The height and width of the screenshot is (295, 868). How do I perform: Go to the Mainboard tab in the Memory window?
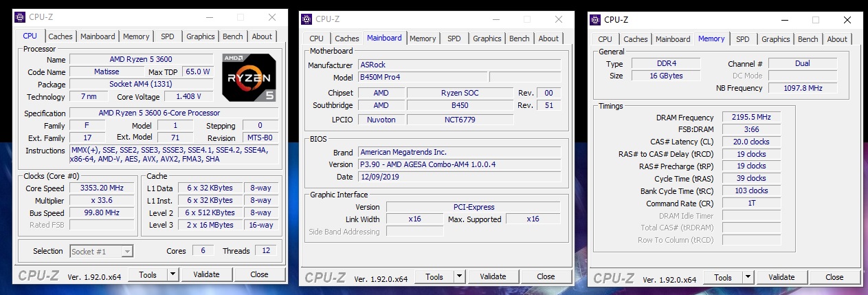coord(673,39)
